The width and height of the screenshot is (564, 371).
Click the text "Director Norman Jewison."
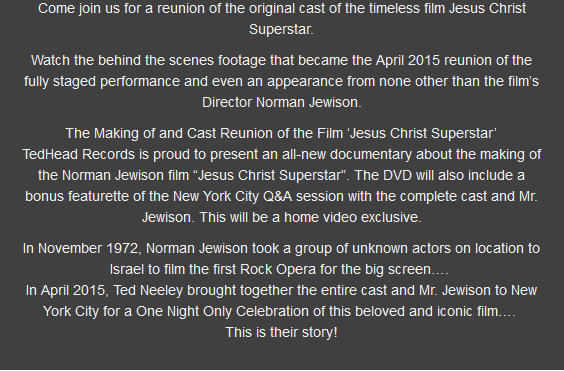click(282, 103)
